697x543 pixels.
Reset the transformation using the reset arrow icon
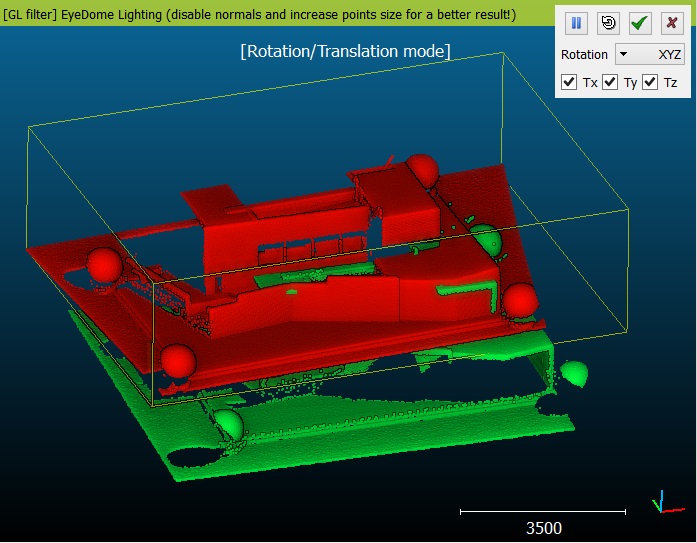[x=608, y=23]
